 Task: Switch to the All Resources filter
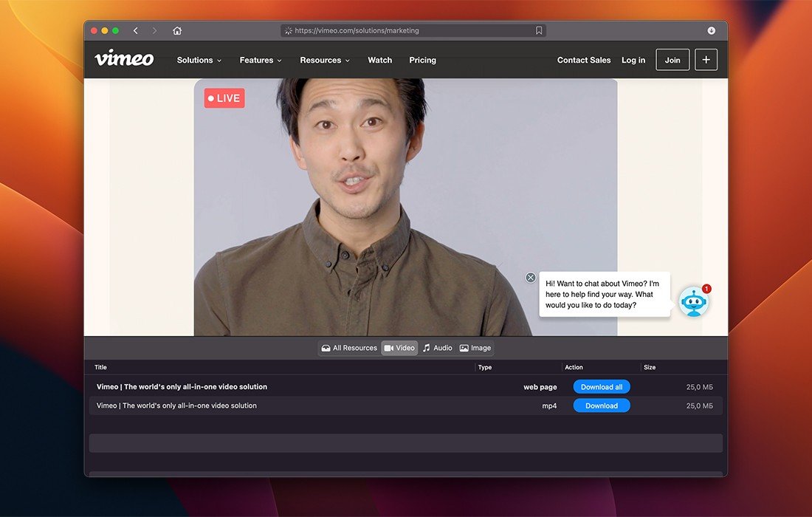point(348,348)
